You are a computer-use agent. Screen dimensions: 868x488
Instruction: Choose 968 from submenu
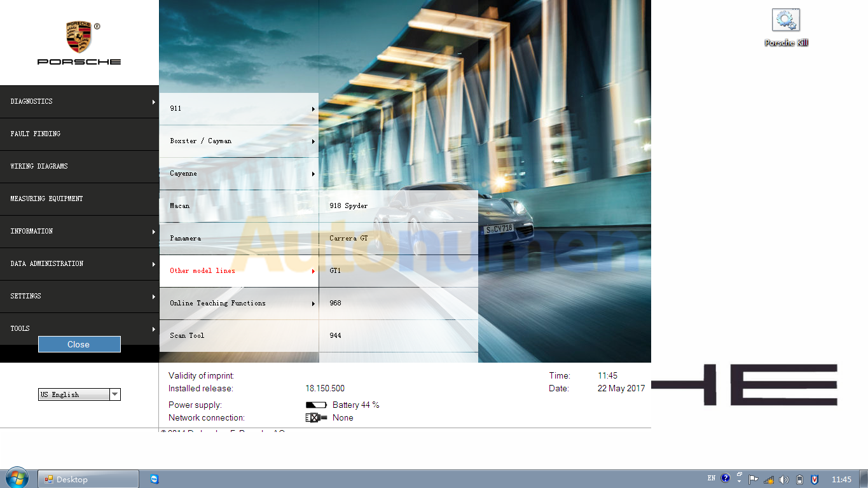click(399, 303)
